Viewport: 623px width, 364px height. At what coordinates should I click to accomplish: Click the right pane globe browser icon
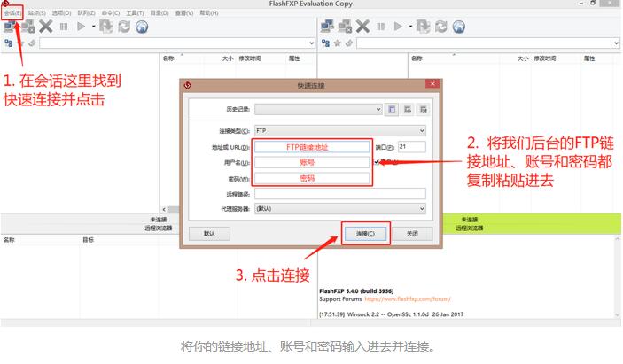(459, 27)
